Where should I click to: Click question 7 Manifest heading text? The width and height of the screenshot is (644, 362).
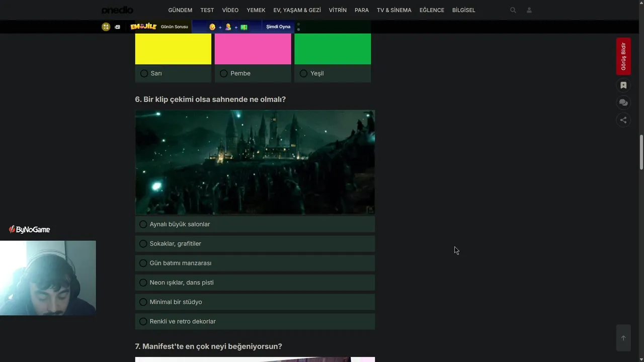pos(208,346)
